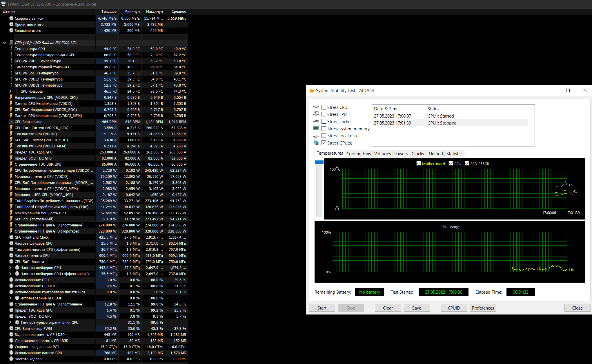This screenshot has width=592, height=364.
Task: Click the memory module icon next to Stress system memory
Action: coord(316,129)
